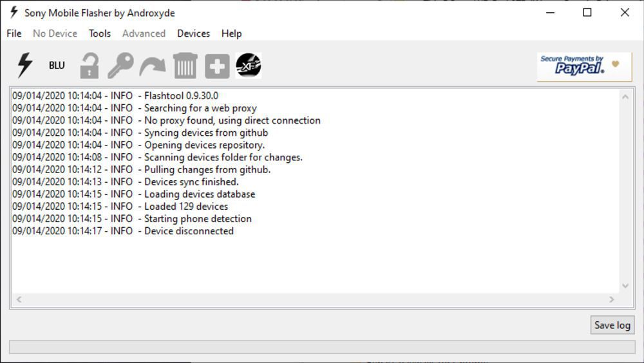Click the 'Searching for a web proxy' line
The width and height of the screenshot is (644, 363).
click(135, 108)
